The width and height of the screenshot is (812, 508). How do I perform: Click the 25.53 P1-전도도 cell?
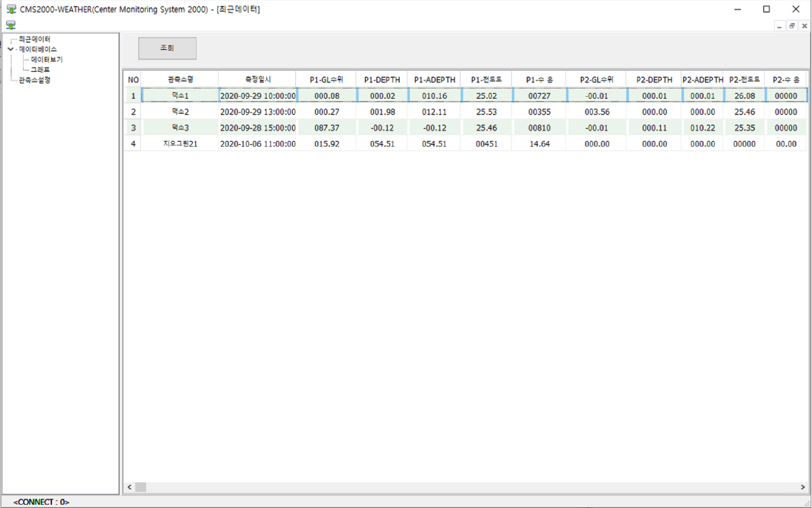pyautogui.click(x=486, y=112)
